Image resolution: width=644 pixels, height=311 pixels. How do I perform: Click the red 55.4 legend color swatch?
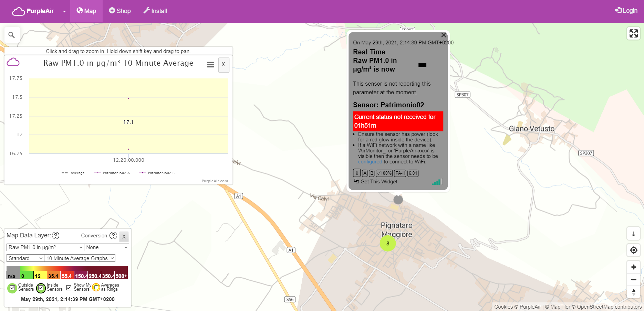click(x=67, y=272)
